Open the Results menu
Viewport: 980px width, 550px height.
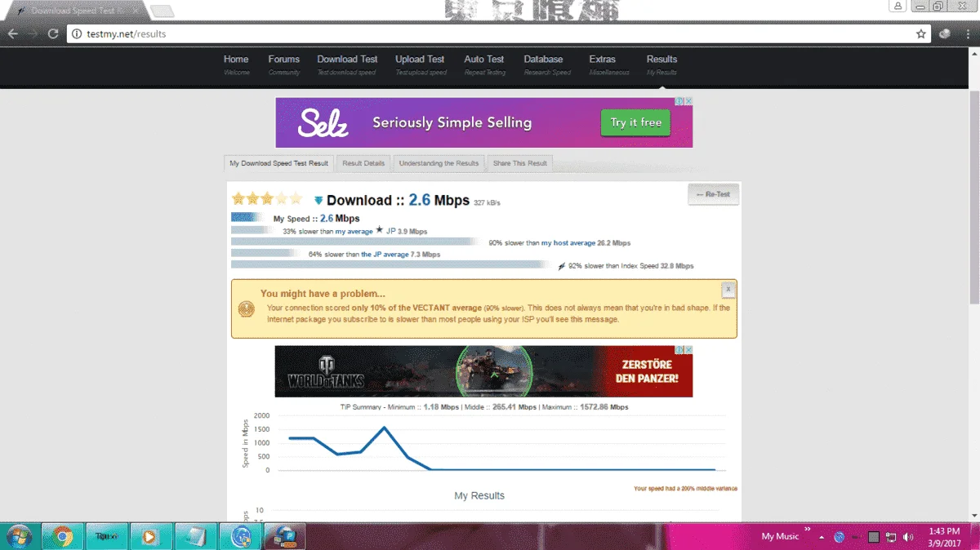[661, 64]
